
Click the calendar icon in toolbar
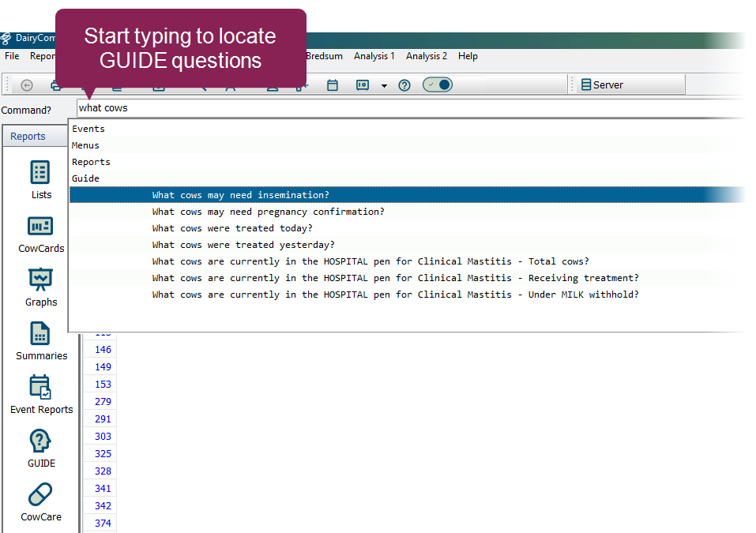click(333, 85)
